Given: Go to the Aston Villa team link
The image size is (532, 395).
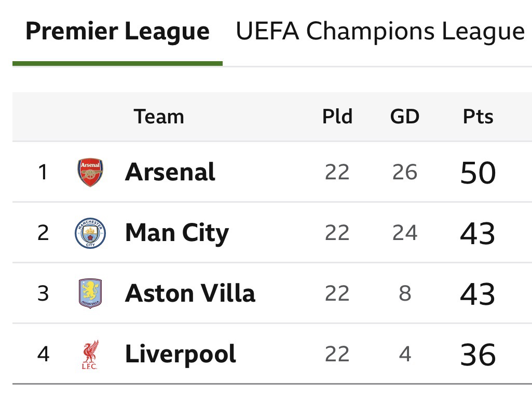Looking at the screenshot, I should 190,293.
